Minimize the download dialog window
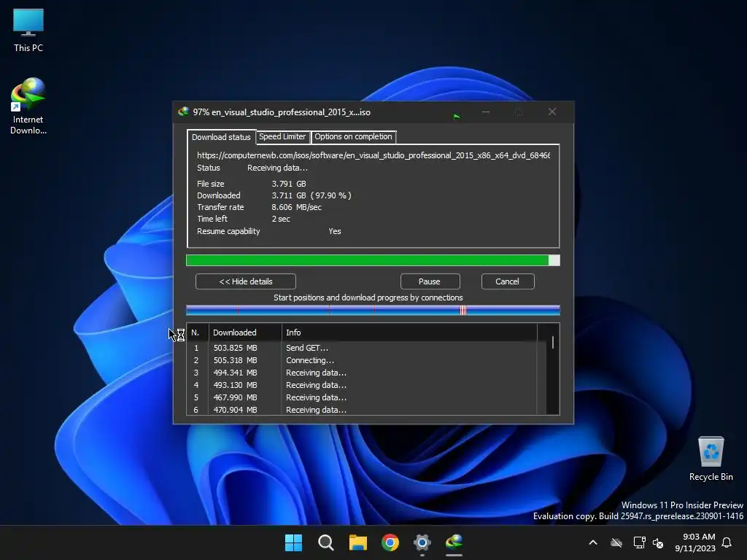Viewport: 747px width, 560px height. click(x=486, y=112)
